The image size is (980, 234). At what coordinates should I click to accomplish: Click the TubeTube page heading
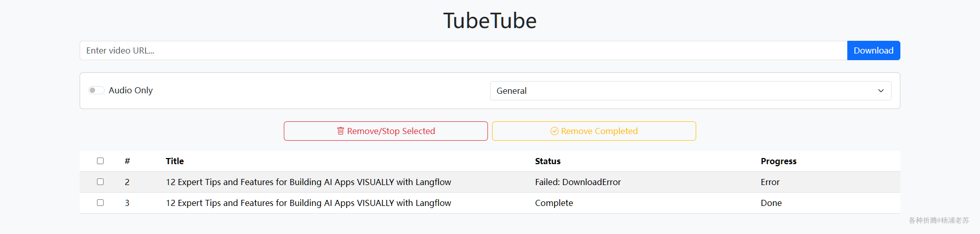(489, 21)
